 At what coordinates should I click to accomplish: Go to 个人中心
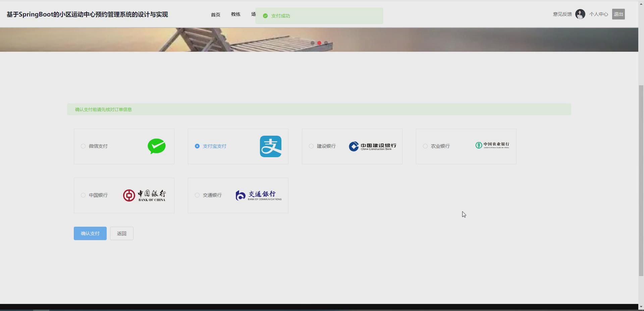pos(599,14)
